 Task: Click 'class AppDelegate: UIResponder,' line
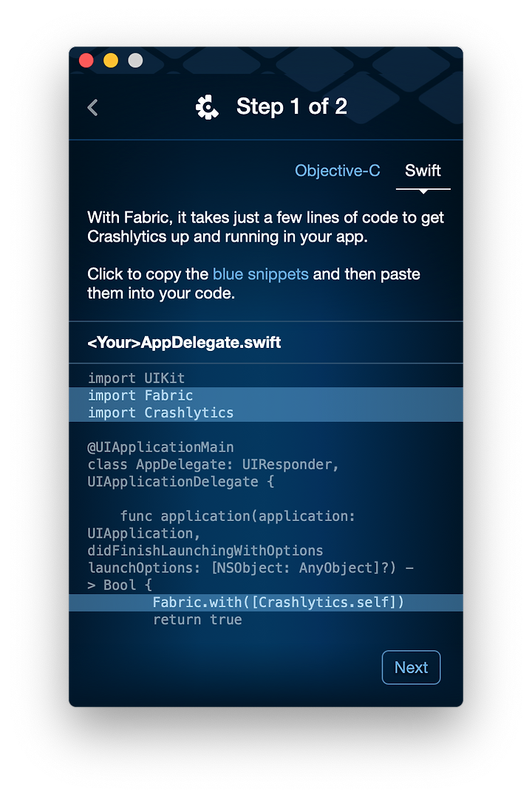pos(214,465)
